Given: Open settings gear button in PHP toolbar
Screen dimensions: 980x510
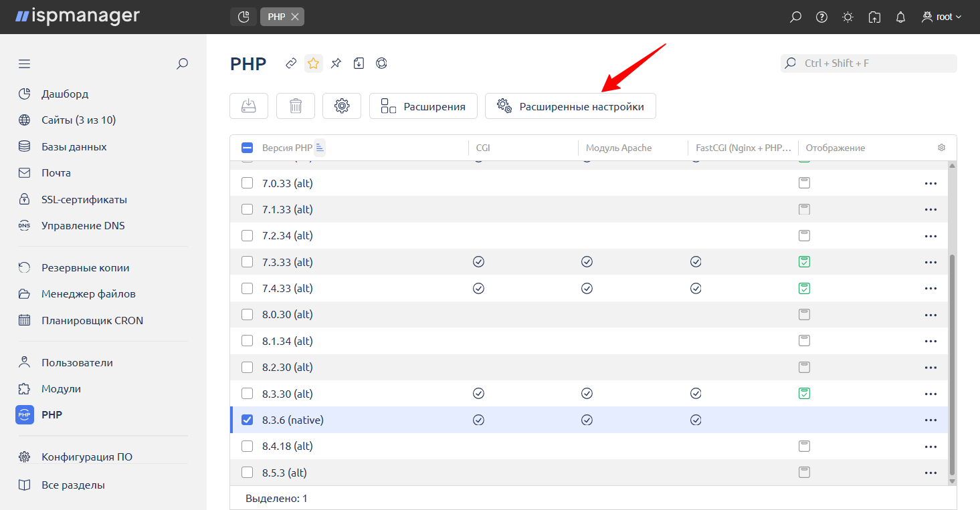Looking at the screenshot, I should tap(342, 106).
